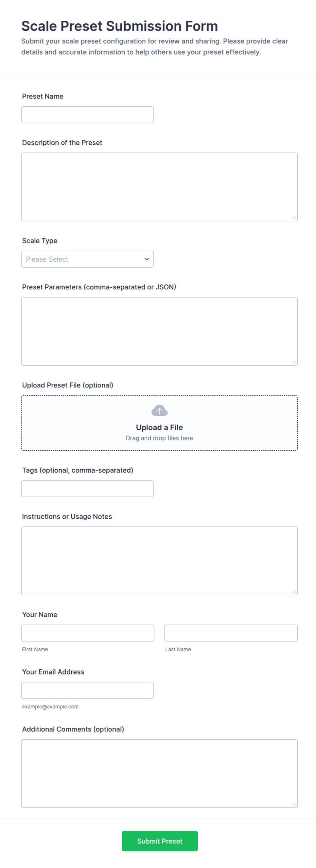Click the Description of the Preset textarea

point(159,187)
